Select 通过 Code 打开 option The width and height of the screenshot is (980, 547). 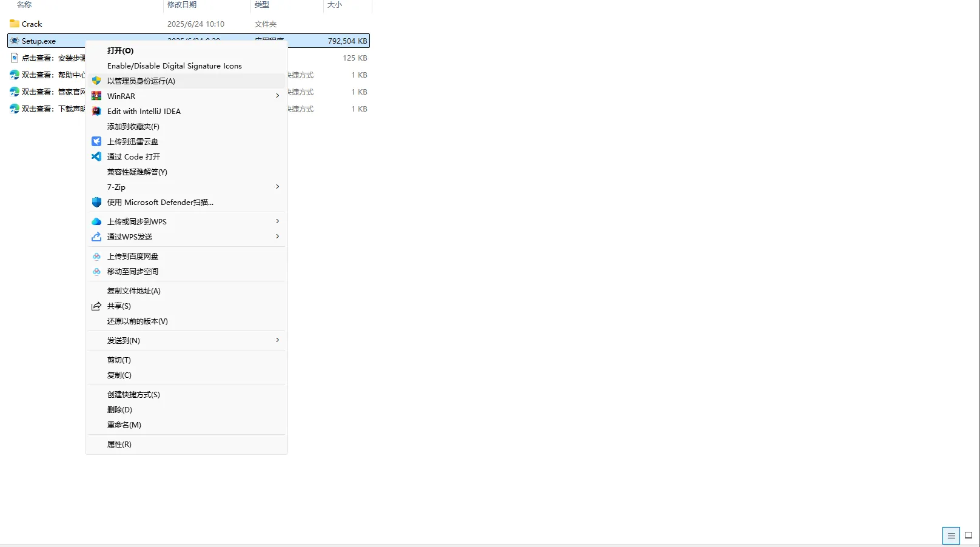[x=186, y=156]
